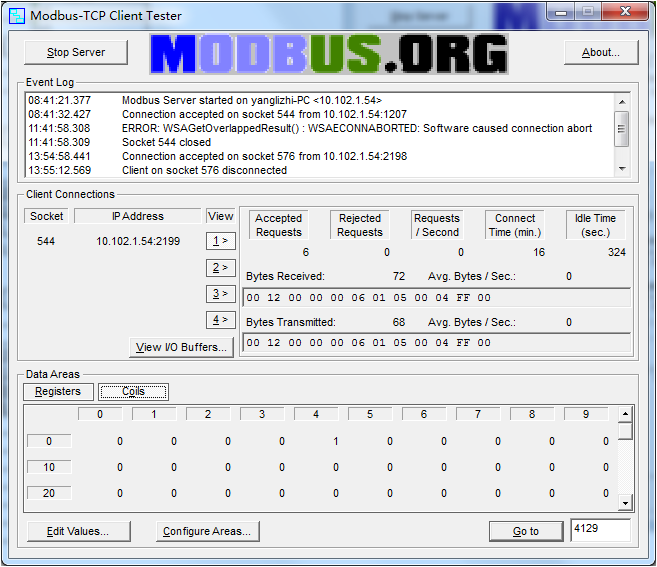Click the MODBUS.ORG logo banner
This screenshot has width=657, height=567.
(x=329, y=54)
